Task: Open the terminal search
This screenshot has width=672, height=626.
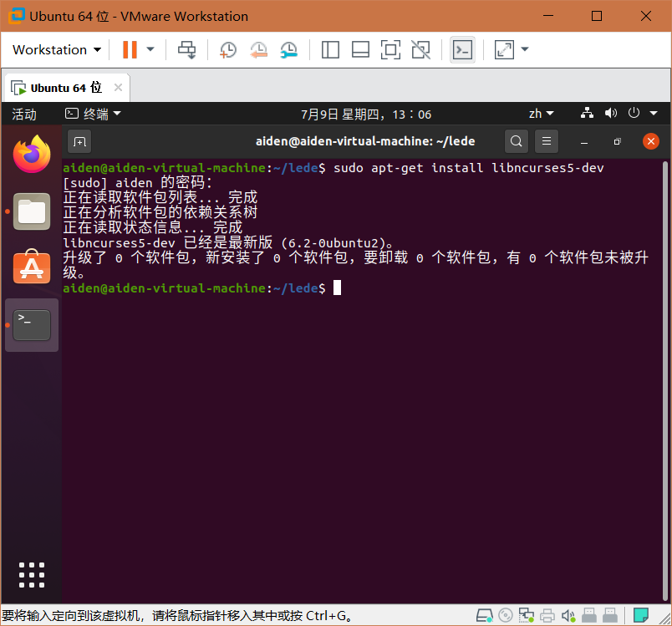Action: tap(516, 140)
